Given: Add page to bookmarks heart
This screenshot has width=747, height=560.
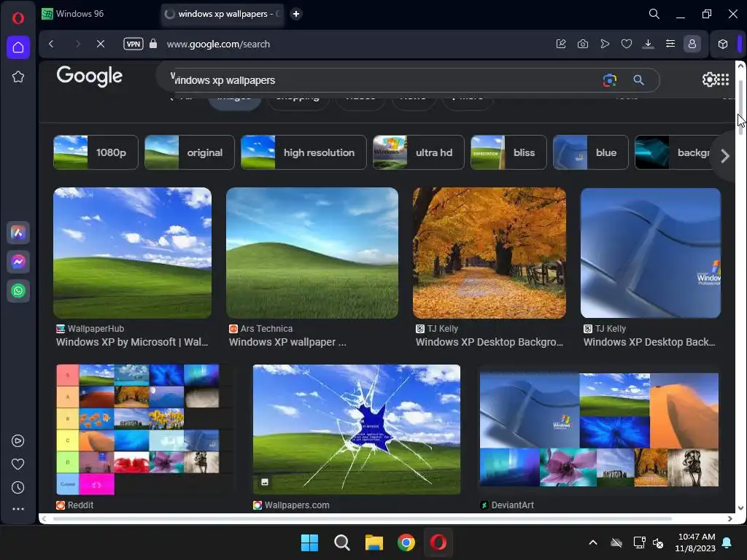Looking at the screenshot, I should [x=627, y=44].
